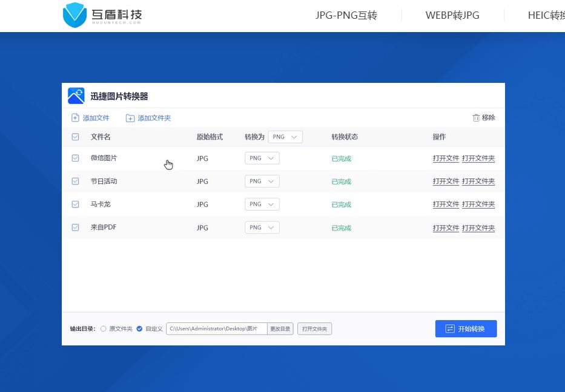Viewport: 565px width, 392px height.
Task: Click the 添加文件 add file button
Action: click(x=90, y=118)
